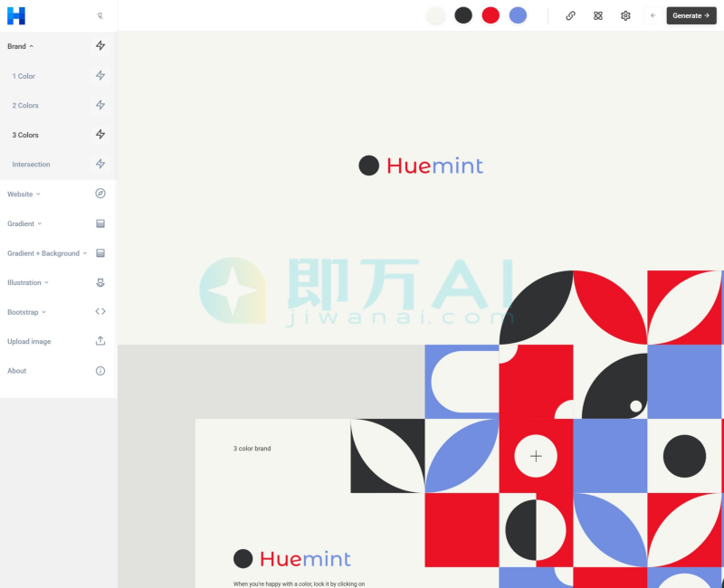
Task: Open the settings gear next to Generate
Action: 625,15
